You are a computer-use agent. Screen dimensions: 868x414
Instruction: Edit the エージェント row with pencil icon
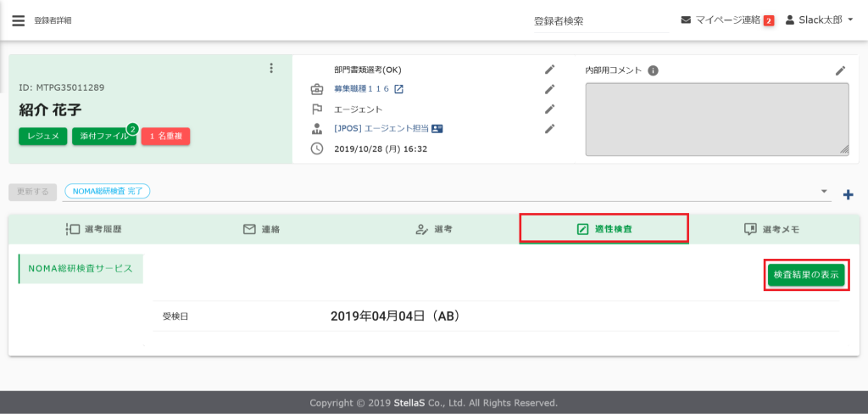(x=549, y=109)
